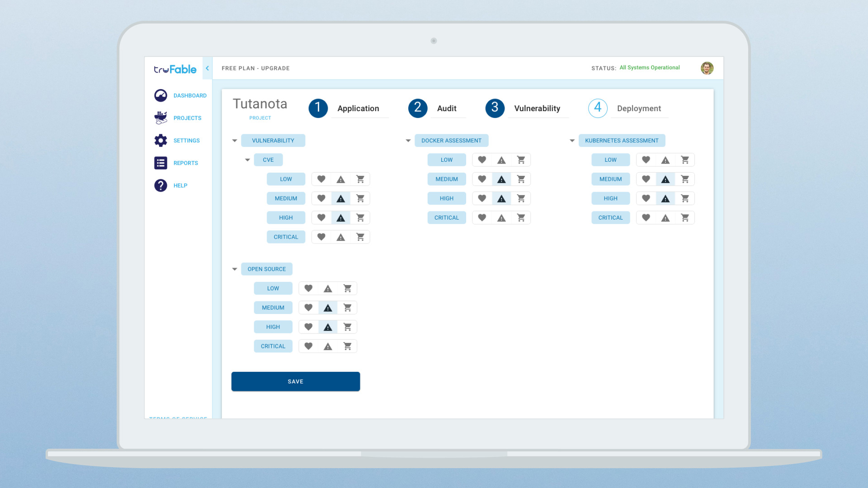Click the Reports list icon
Image resolution: width=868 pixels, height=488 pixels.
pyautogui.click(x=160, y=163)
